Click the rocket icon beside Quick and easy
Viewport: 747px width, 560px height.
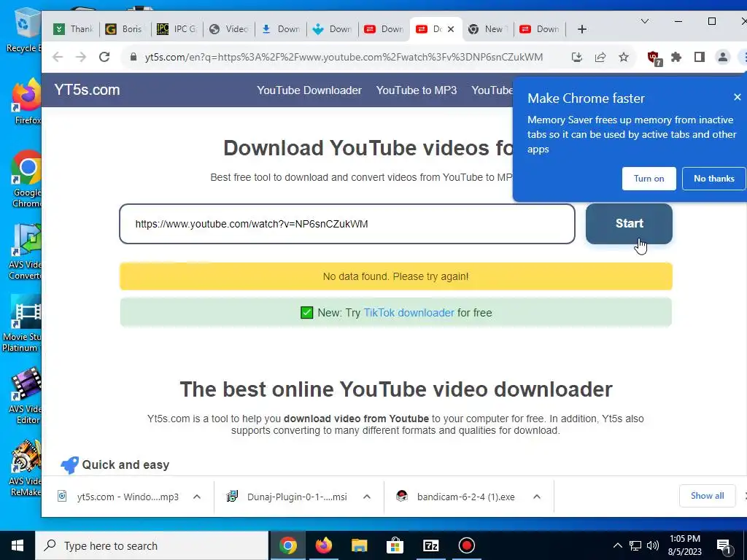69,464
